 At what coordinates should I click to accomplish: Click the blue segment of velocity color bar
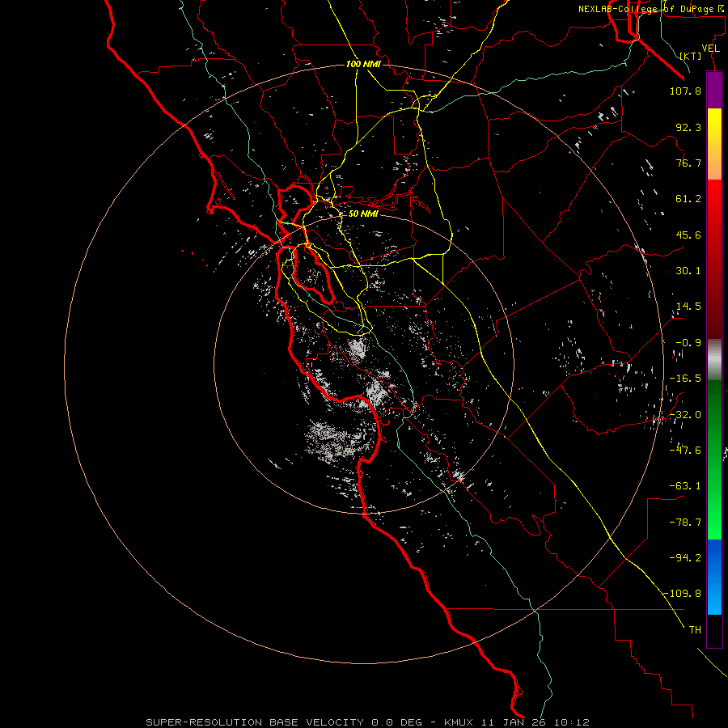(714, 577)
